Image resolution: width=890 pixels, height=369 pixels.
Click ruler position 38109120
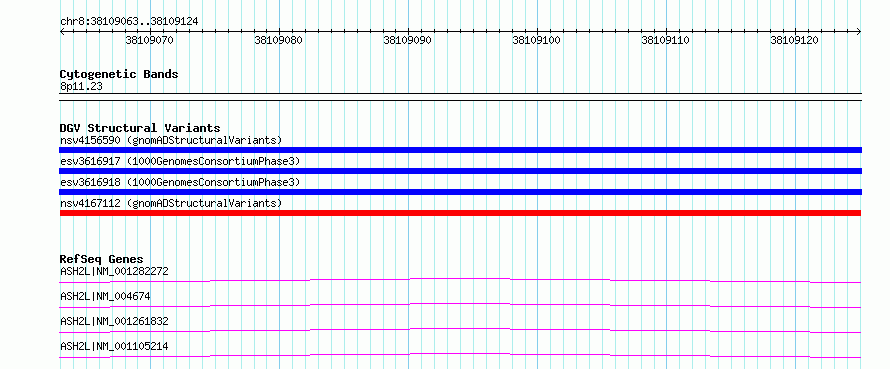tap(794, 41)
